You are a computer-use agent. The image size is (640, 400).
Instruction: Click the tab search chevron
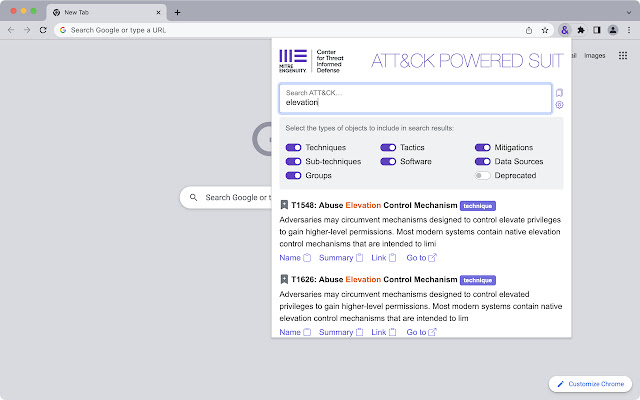(629, 12)
